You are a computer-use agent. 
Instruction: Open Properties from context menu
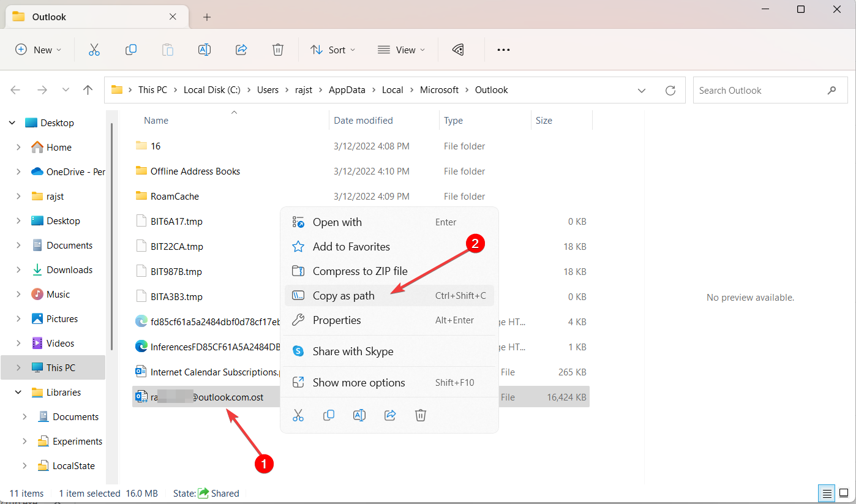pos(389,320)
